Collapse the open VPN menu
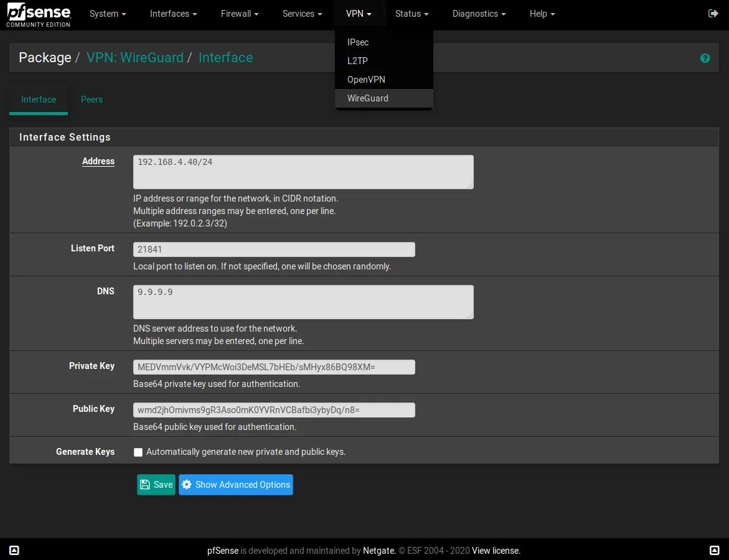The image size is (729, 560). (359, 14)
